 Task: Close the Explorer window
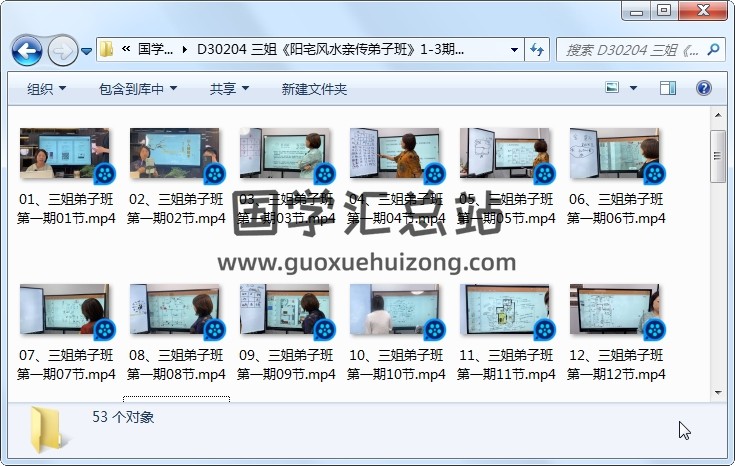[703, 11]
